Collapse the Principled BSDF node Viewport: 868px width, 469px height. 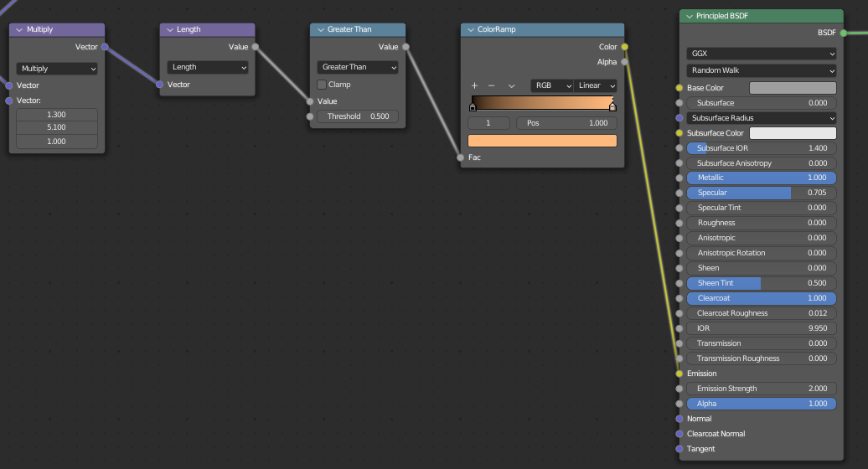689,16
